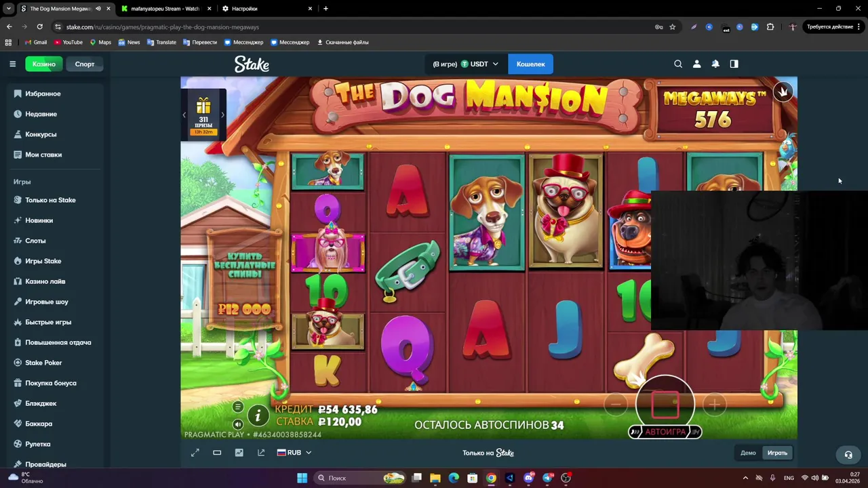Switch the game to Демо mode

748,453
